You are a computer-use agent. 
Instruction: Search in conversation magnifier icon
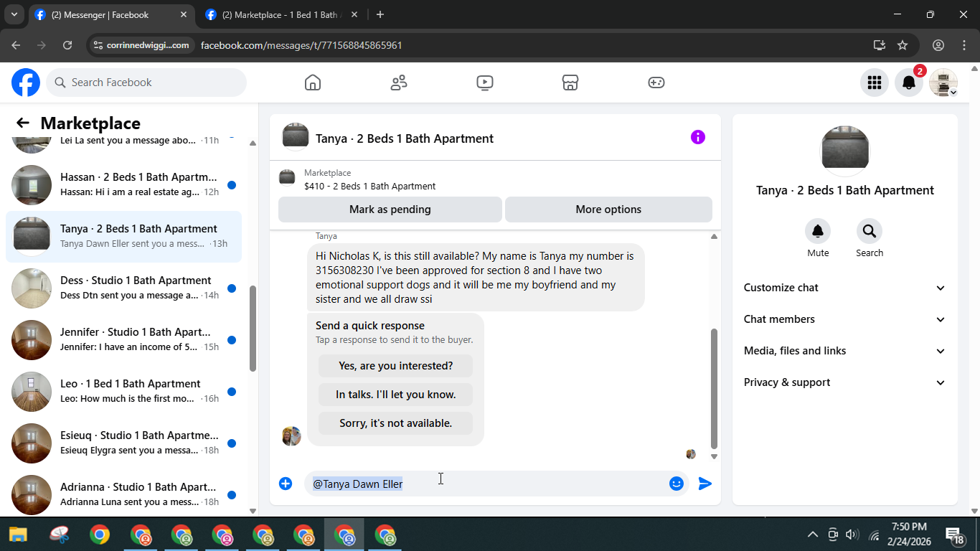(x=870, y=231)
